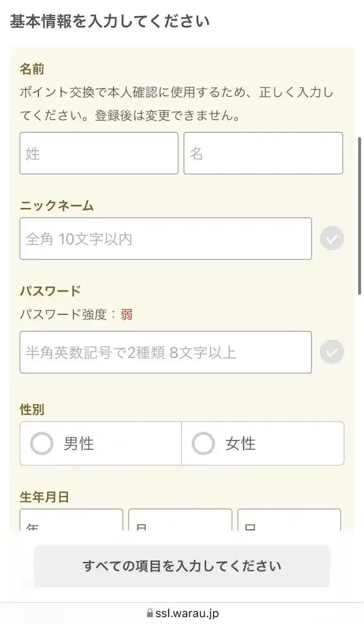This screenshot has width=364, height=624.
Task: Click the nickname validation checkmark icon
Action: 332,239
